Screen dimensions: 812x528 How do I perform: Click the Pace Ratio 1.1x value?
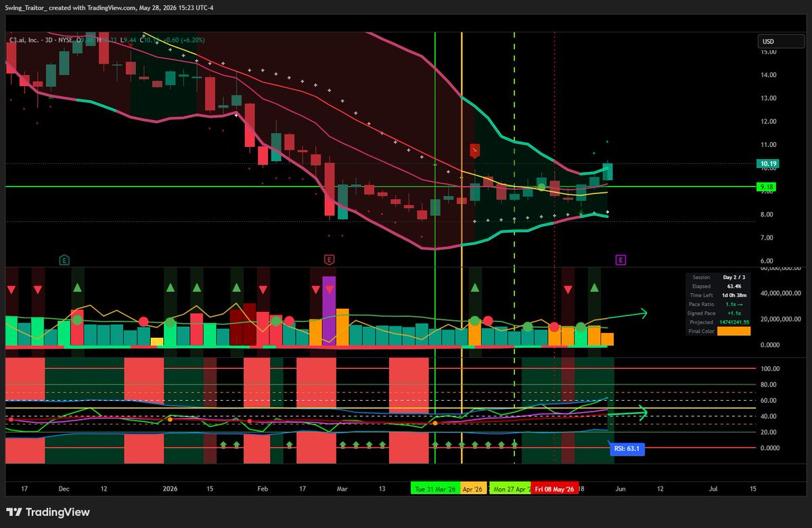coord(734,305)
